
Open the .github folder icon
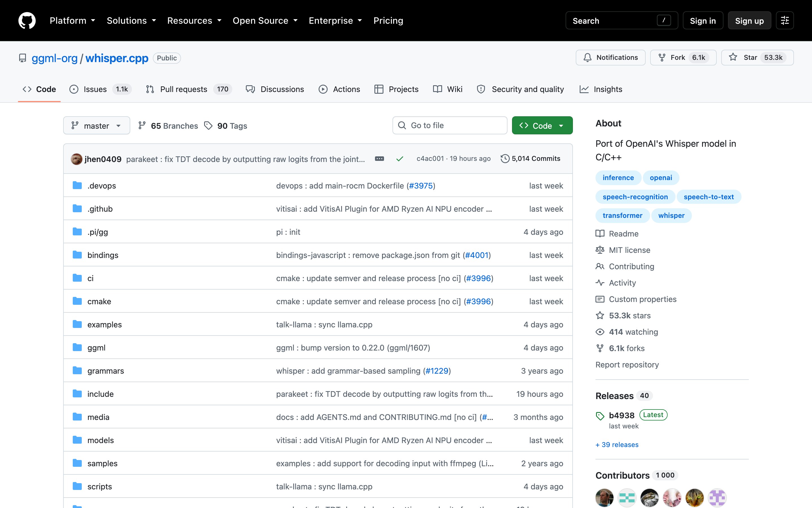pos(77,209)
